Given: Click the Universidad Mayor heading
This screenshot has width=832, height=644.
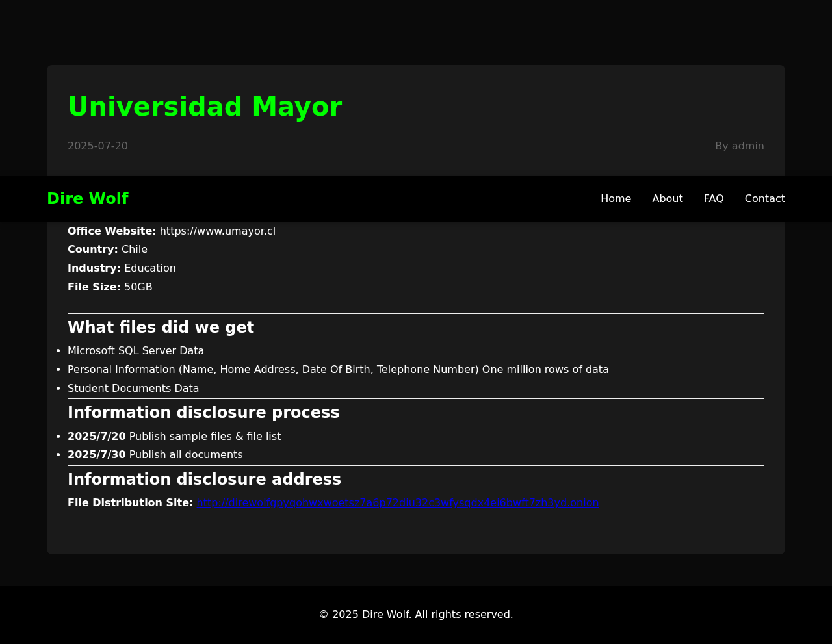Looking at the screenshot, I should [x=205, y=107].
